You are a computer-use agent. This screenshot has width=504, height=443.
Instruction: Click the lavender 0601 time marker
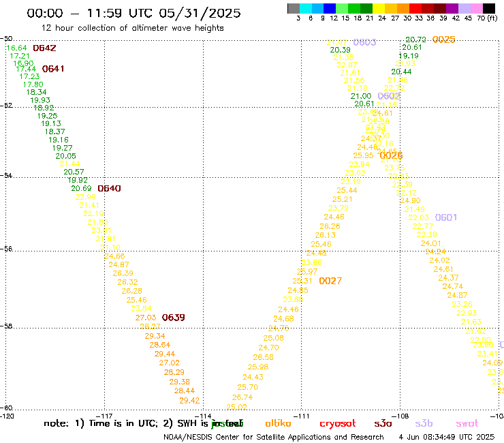(446, 217)
